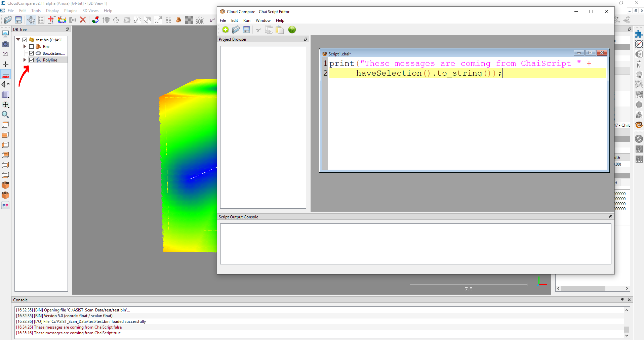Viewport: 644px width, 340px height.
Task: Click the Open file icon in CloudCompare toolbar
Action: [x=8, y=20]
